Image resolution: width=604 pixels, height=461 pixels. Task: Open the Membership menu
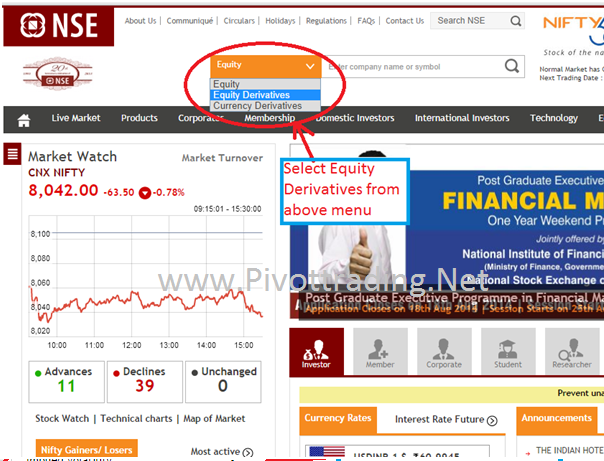pos(270,118)
